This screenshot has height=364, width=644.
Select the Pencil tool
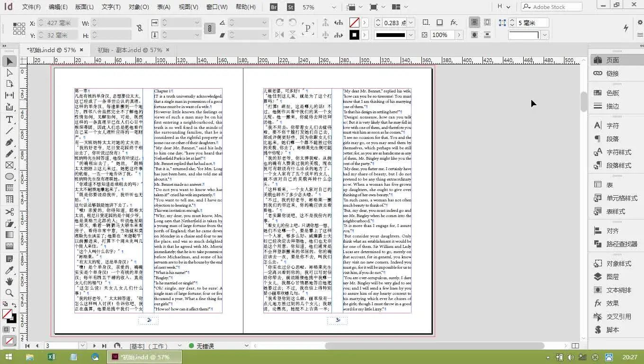tap(9, 154)
